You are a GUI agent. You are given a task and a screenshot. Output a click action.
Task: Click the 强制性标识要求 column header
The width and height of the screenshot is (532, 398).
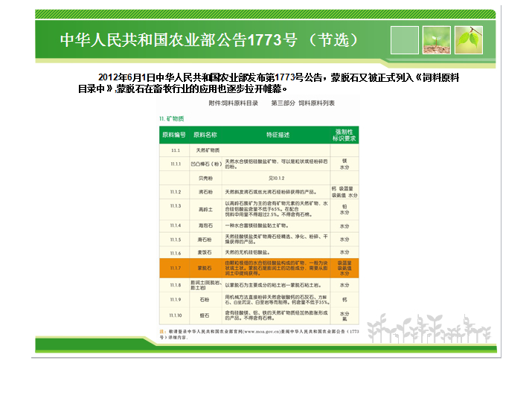[344, 135]
